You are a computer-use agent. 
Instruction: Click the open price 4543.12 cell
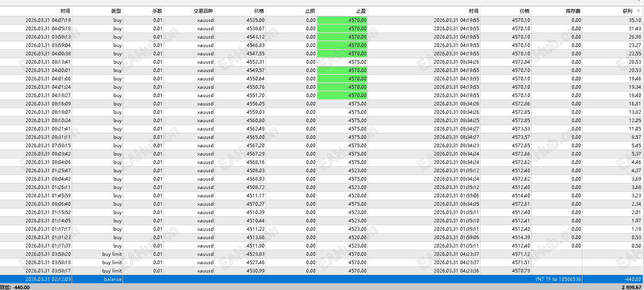coord(256,37)
